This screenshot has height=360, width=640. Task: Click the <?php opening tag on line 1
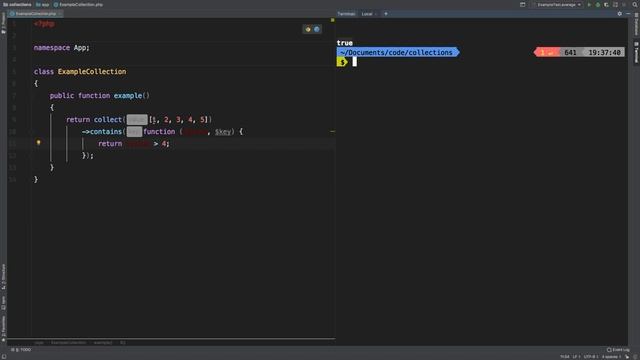tap(44, 24)
